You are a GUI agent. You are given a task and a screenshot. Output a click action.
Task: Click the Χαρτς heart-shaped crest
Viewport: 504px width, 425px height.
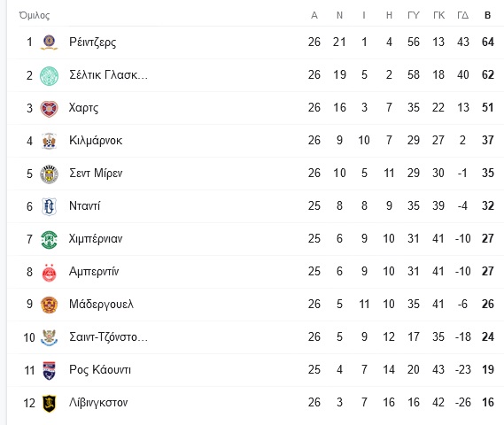point(50,109)
